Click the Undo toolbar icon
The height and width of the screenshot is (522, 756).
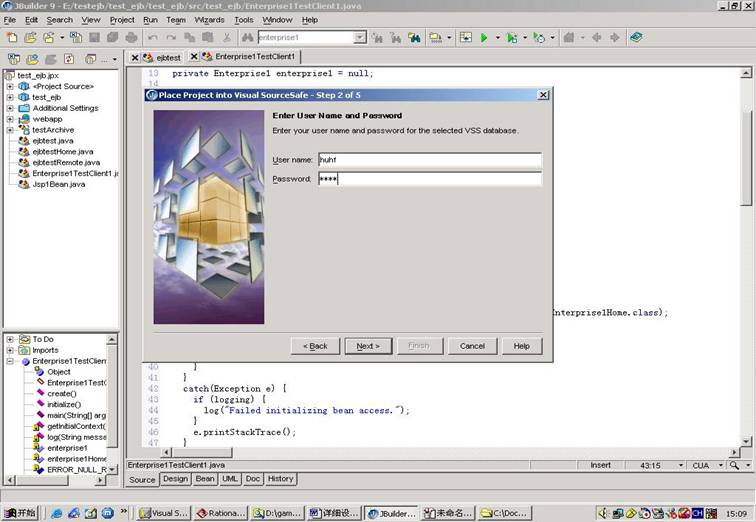153,38
